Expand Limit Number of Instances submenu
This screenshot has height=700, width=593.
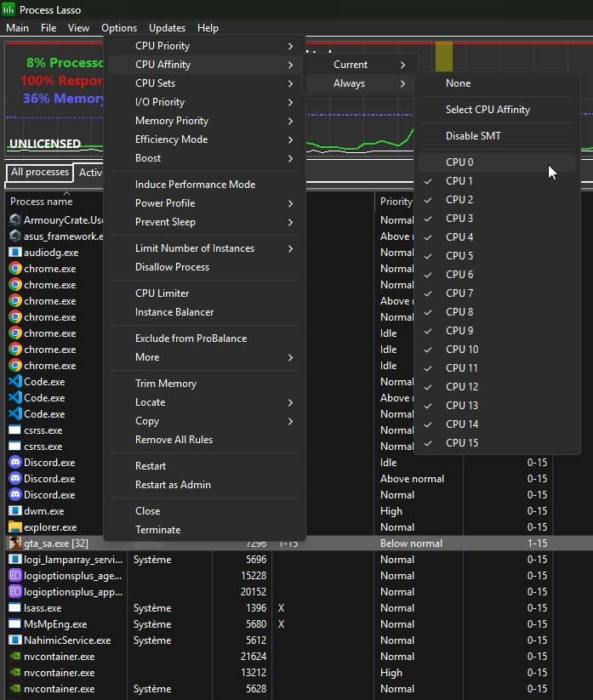204,248
